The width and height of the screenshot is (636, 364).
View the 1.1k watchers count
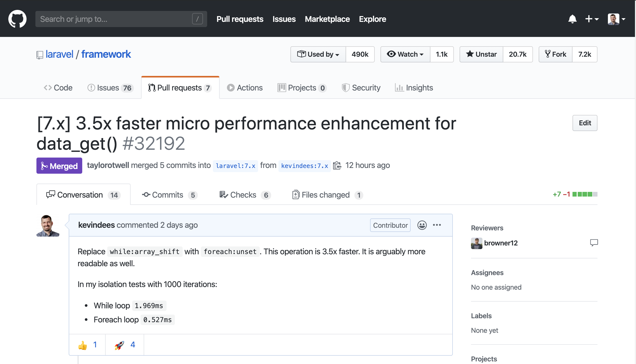[442, 54]
